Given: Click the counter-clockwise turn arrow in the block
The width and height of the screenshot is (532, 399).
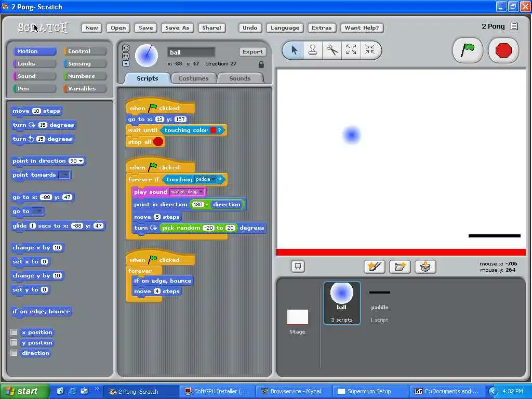Looking at the screenshot, I should (31, 139).
